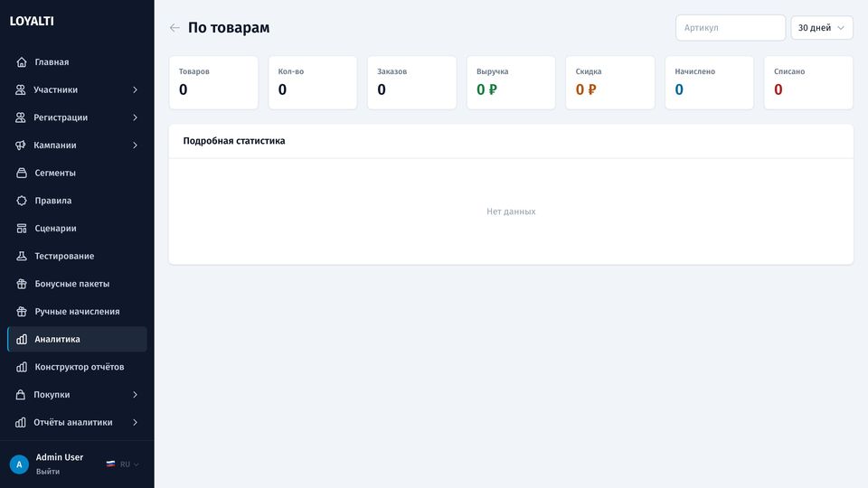Viewport: 868px width, 488px height.
Task: Click the Выручка stat card
Action: (511, 82)
